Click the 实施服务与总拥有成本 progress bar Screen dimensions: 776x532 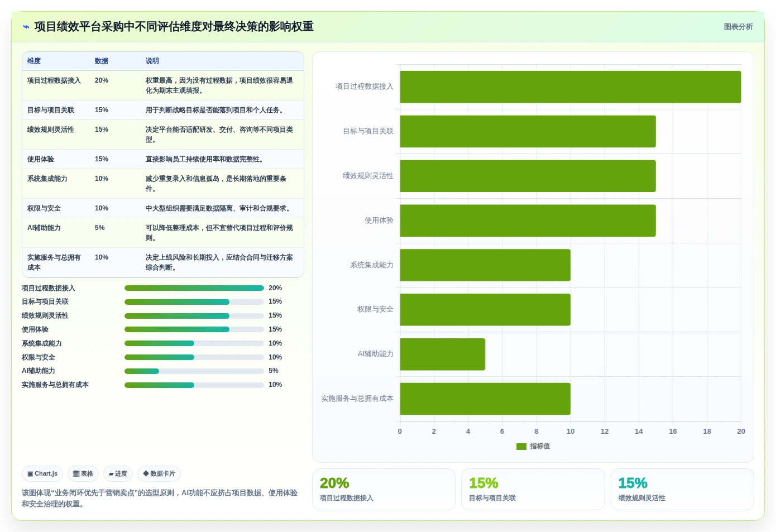[x=194, y=385]
